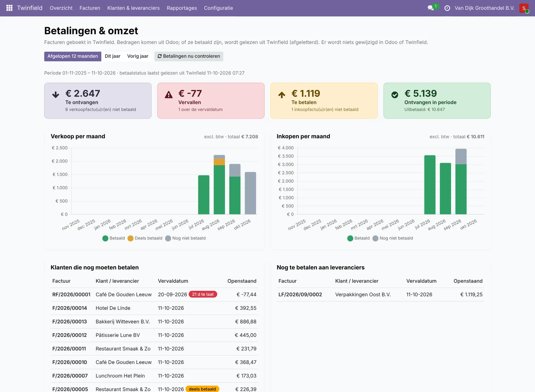Click the up arrow on Te betalen card
This screenshot has width=535, height=392.
coord(282,95)
